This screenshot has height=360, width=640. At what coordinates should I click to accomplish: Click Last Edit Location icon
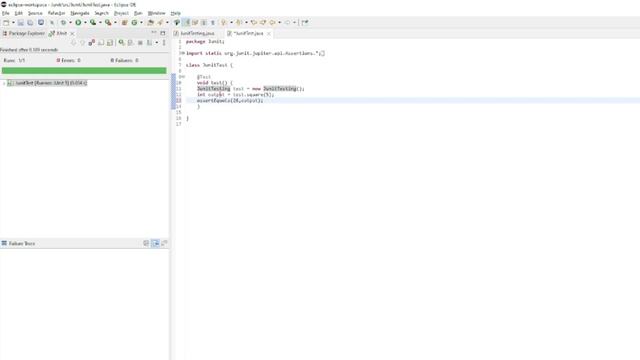coord(254,22)
